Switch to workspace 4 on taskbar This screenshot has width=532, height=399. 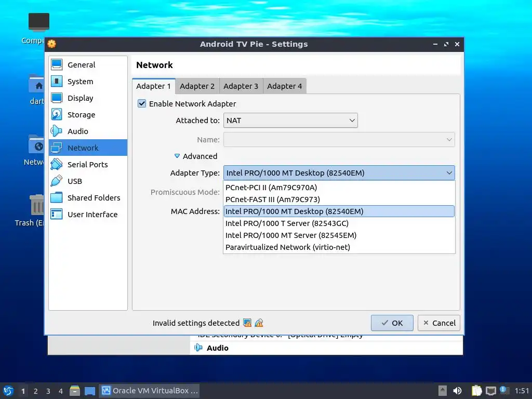click(x=61, y=391)
